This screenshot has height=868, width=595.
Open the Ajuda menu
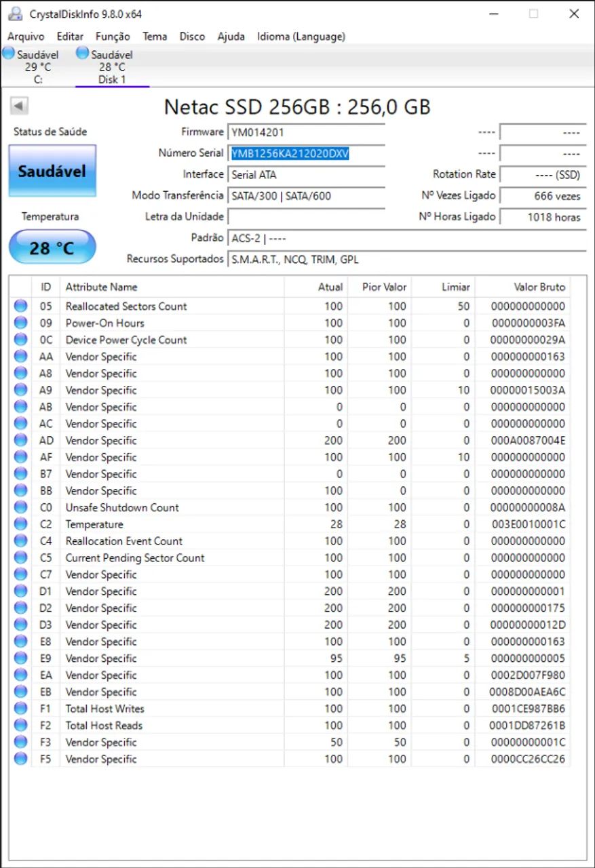pyautogui.click(x=231, y=37)
